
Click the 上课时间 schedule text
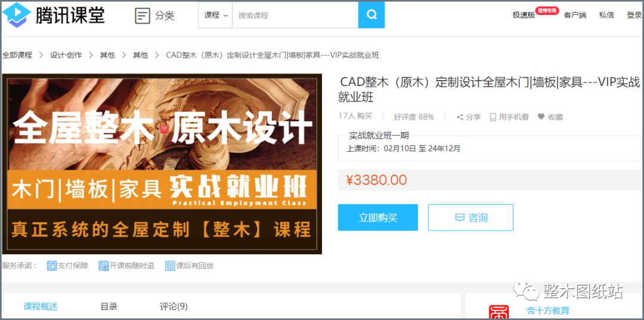coord(403,148)
